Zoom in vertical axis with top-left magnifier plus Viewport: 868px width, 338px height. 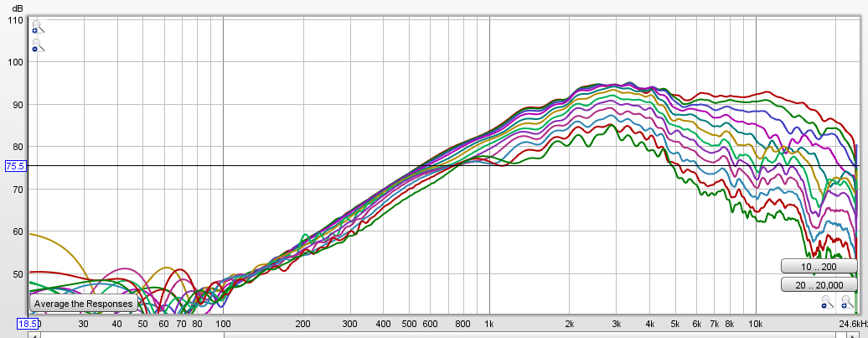pos(37,27)
